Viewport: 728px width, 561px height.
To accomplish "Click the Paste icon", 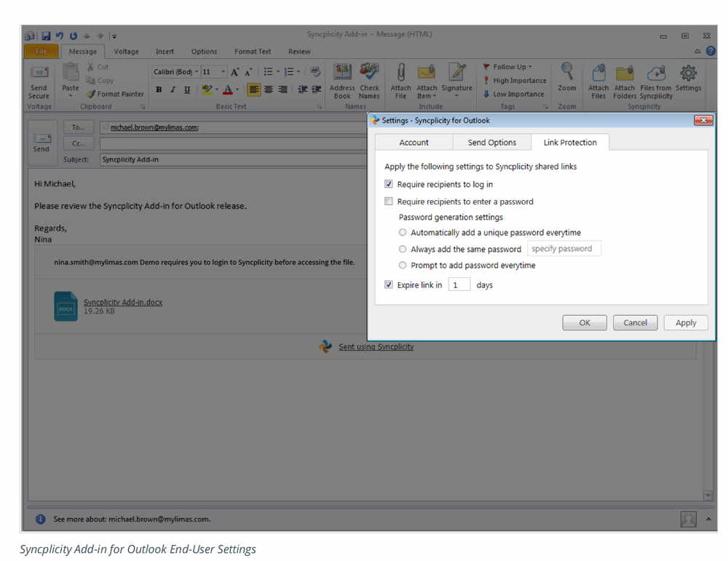I will [71, 72].
